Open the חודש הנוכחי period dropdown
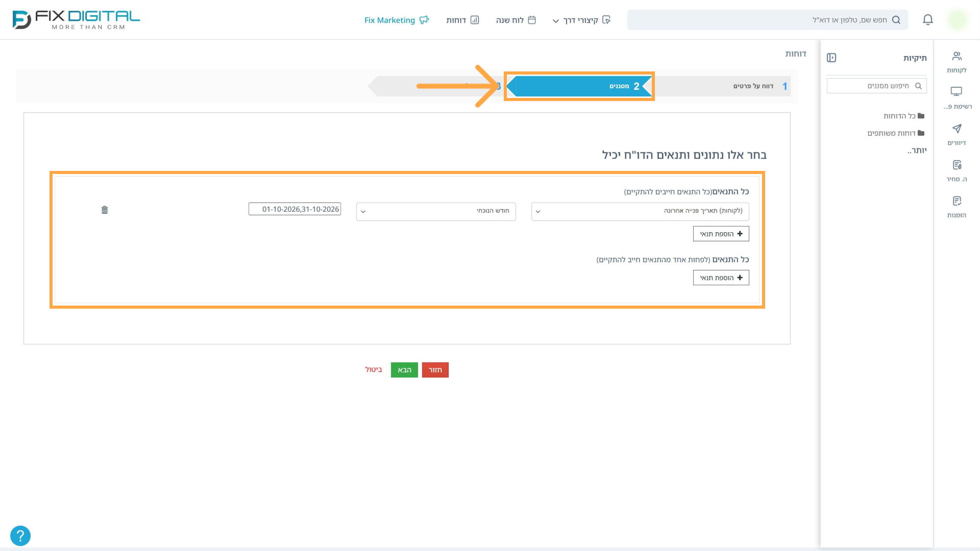This screenshot has width=980, height=551. (436, 211)
